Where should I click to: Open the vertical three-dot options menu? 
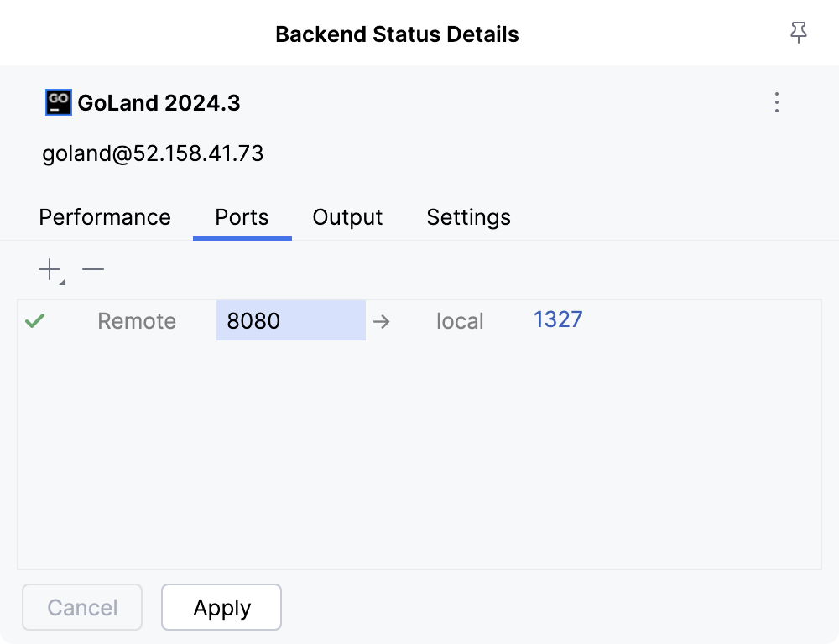[x=777, y=102]
